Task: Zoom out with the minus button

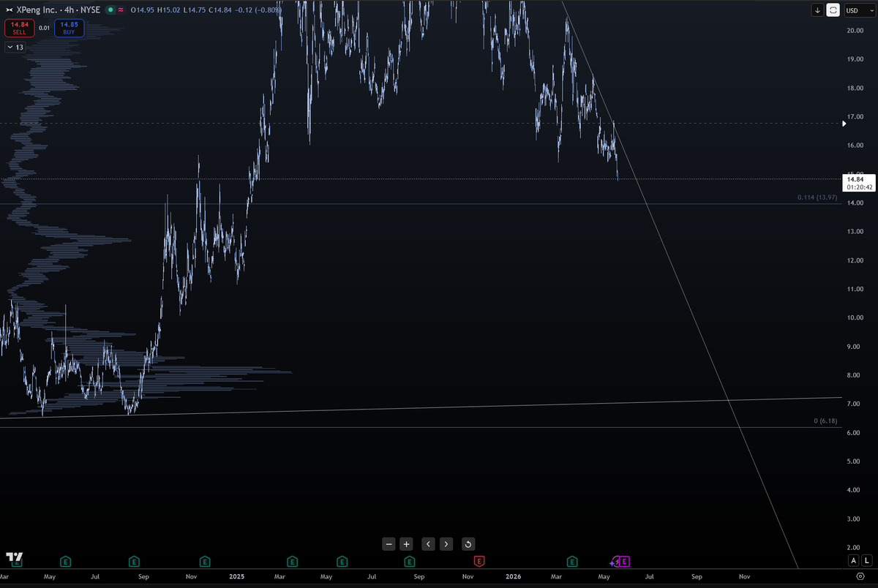Action: 389,544
